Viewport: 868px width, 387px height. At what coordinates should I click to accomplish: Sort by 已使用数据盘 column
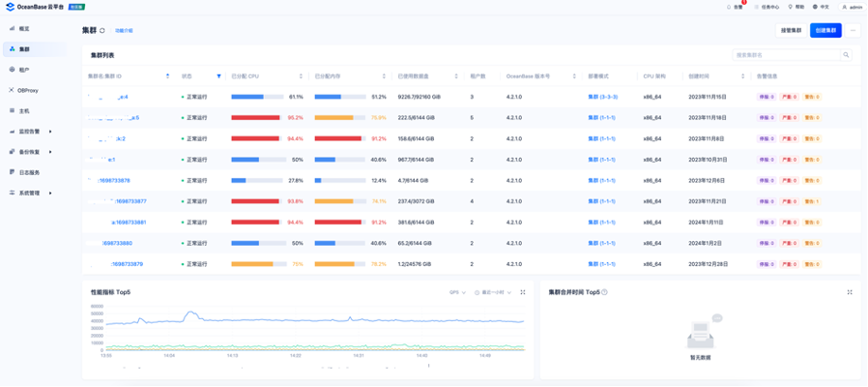tap(456, 76)
